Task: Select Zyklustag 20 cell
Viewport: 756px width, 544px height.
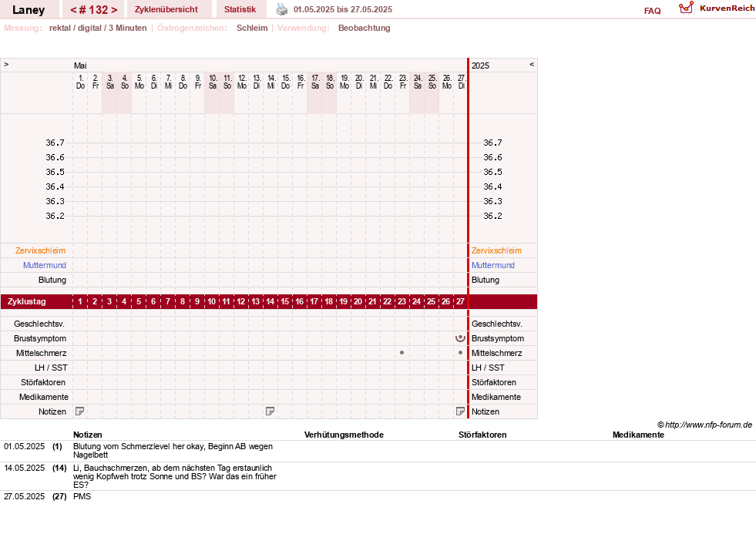Action: pyautogui.click(x=358, y=301)
